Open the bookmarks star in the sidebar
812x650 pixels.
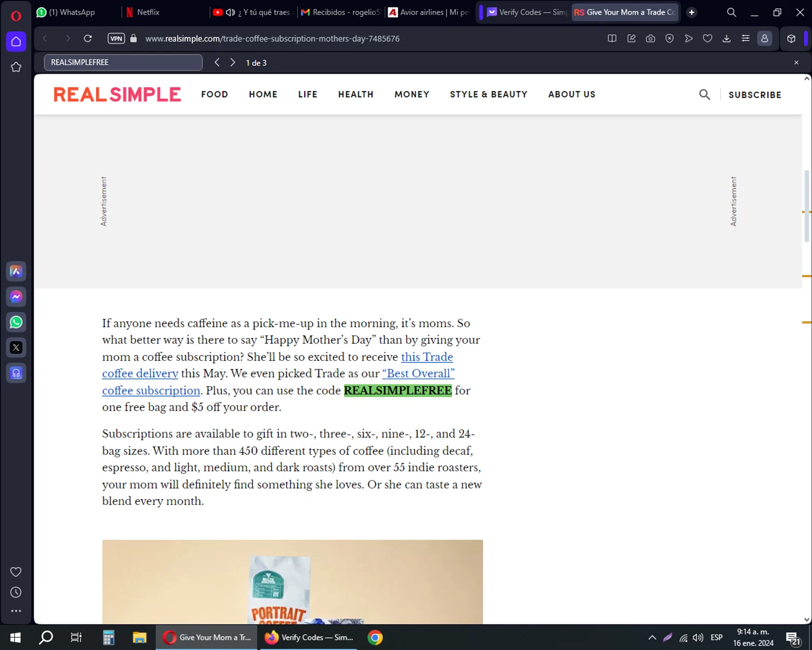point(16,67)
